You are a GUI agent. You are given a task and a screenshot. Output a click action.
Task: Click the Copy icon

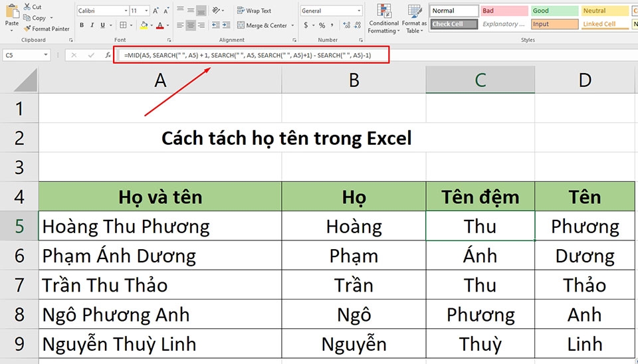27,17
